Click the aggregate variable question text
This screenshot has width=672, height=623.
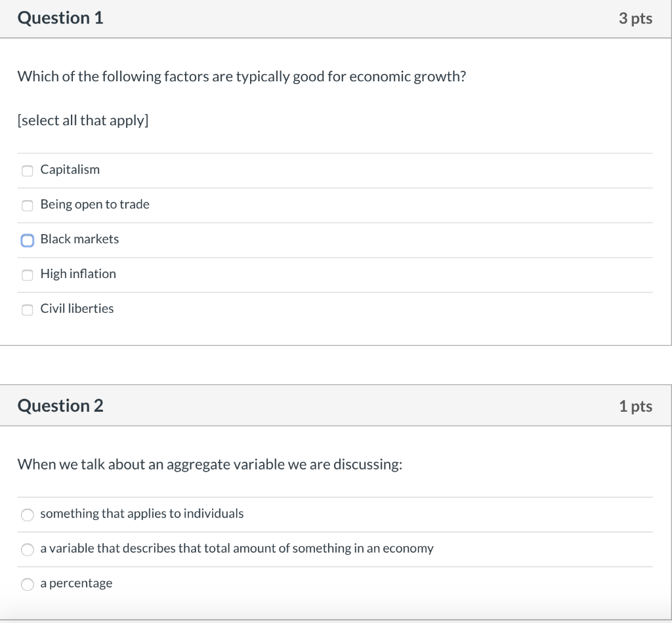coord(210,464)
